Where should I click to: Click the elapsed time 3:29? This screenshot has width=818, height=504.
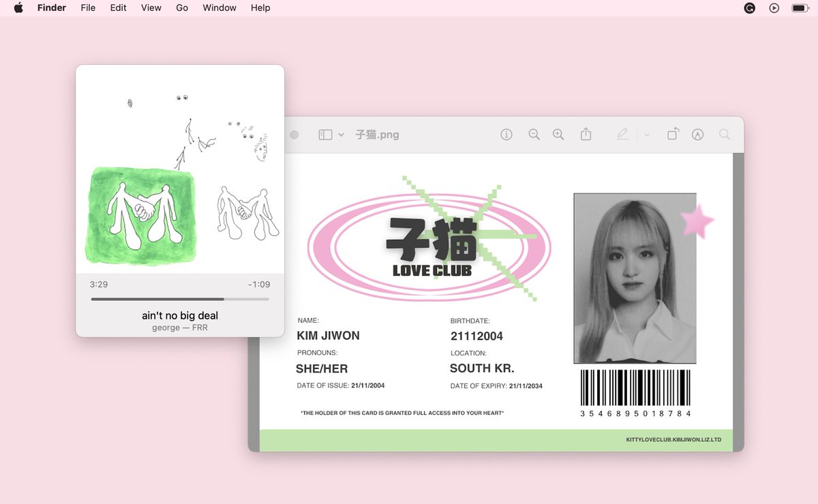(x=99, y=284)
